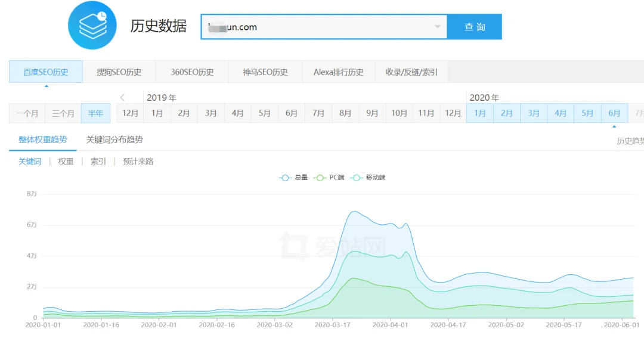Switch to 百度SEO历史 tab
Viewport: 644px width, 338px height.
46,72
